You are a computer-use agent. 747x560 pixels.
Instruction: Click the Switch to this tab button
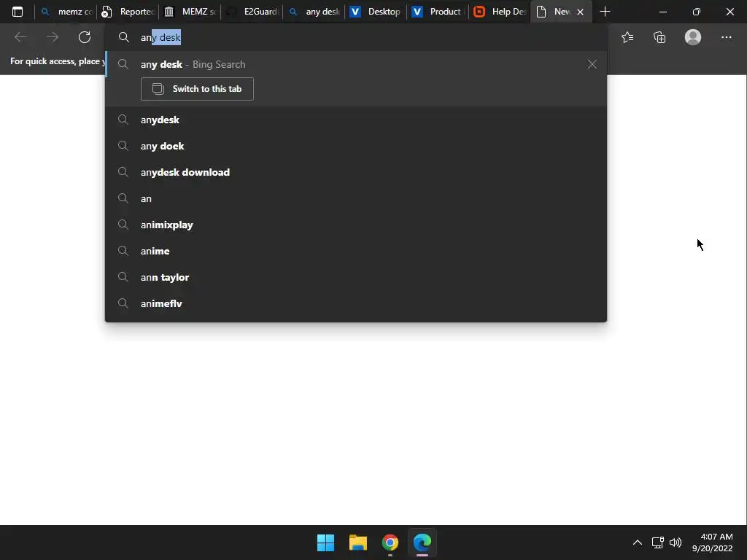click(x=197, y=89)
